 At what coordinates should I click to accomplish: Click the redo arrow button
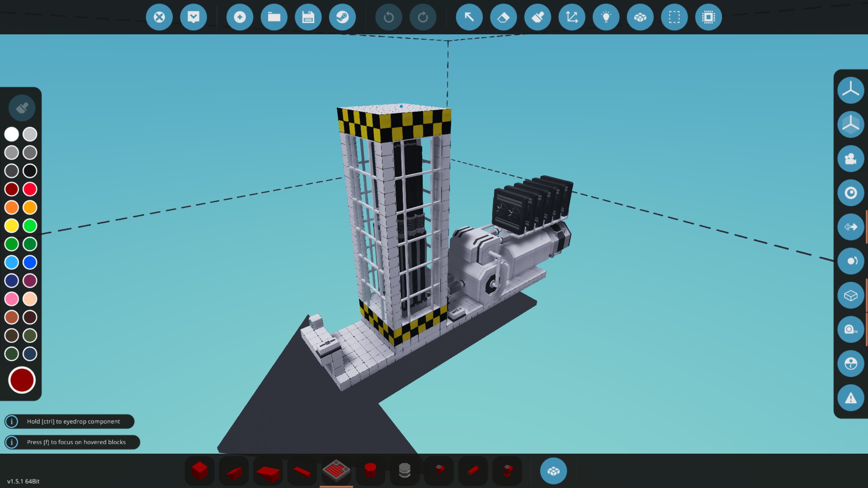(x=423, y=17)
